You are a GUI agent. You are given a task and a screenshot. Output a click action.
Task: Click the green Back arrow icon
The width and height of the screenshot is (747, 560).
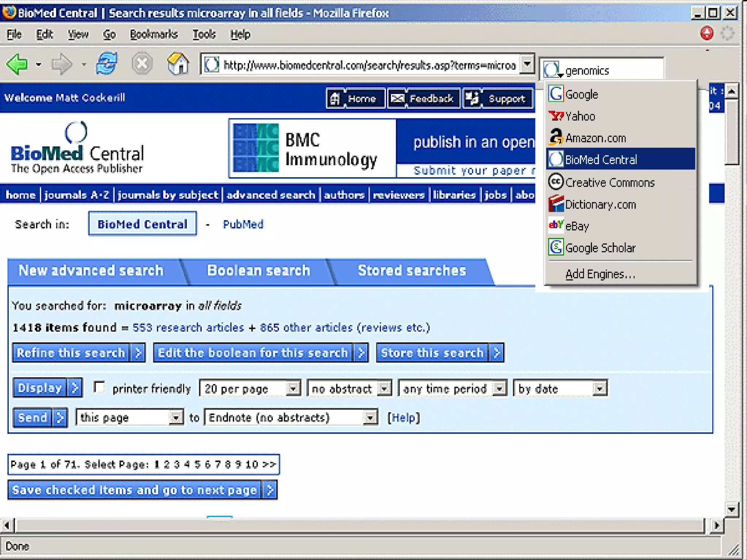coord(17,64)
